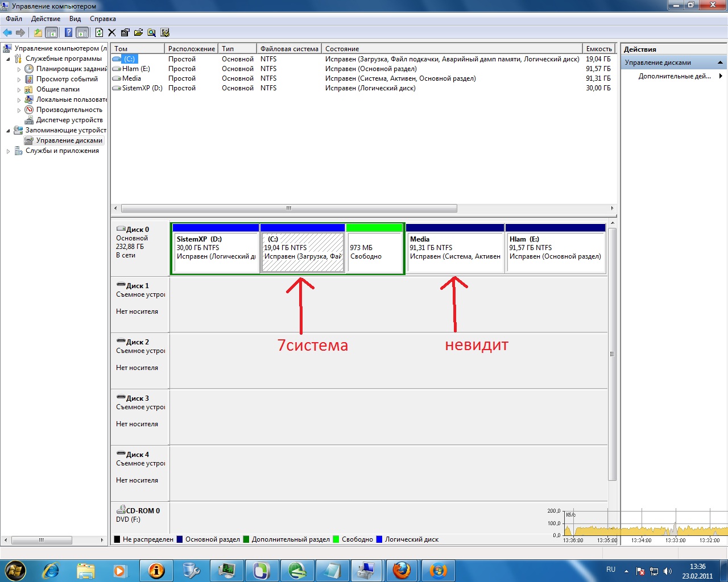Open the Действие menu
Image resolution: width=728 pixels, height=582 pixels.
pyautogui.click(x=45, y=19)
